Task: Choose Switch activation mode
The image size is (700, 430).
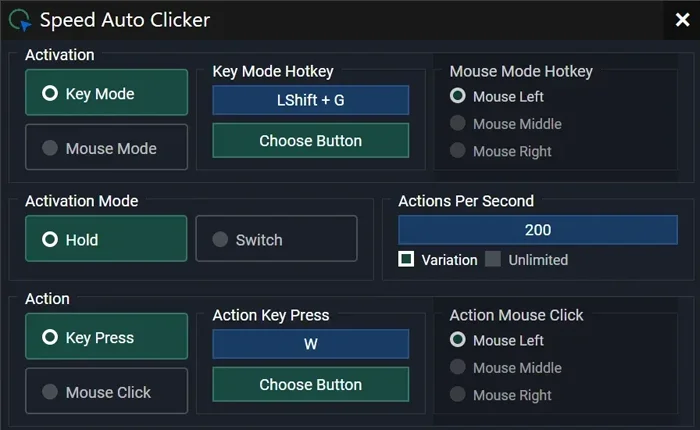Action: tap(276, 239)
